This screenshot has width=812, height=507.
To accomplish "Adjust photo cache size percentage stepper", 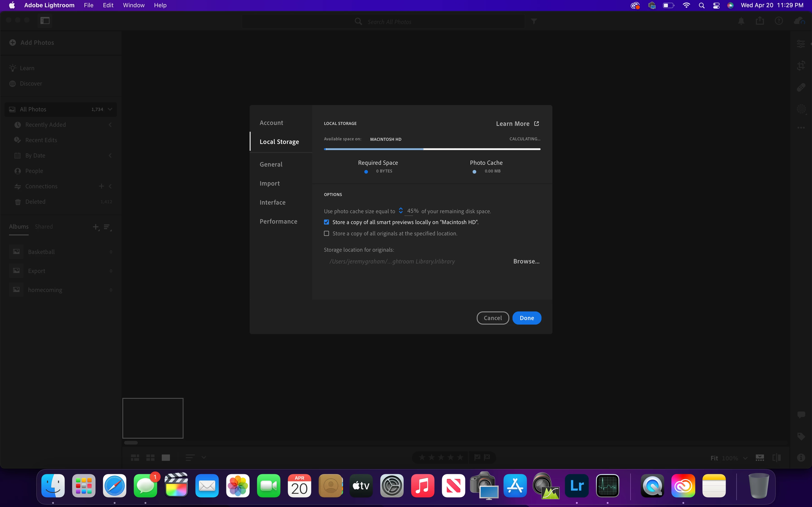I will click(401, 210).
